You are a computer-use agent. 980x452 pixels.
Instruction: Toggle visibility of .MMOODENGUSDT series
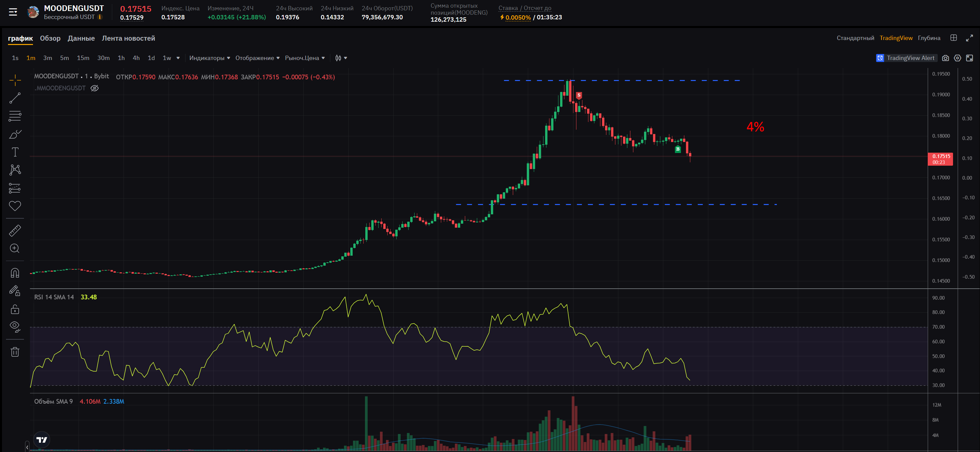(95, 88)
